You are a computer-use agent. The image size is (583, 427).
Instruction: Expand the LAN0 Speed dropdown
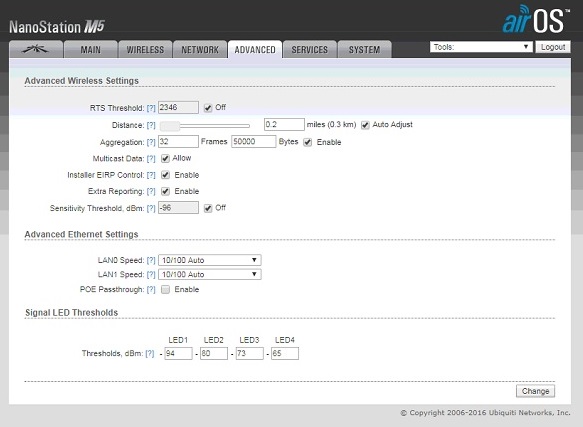click(210, 260)
